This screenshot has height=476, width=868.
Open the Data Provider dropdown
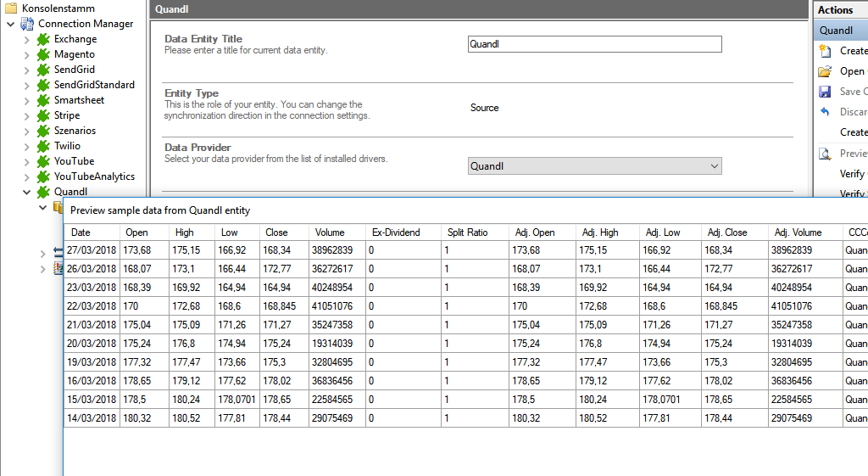click(594, 166)
